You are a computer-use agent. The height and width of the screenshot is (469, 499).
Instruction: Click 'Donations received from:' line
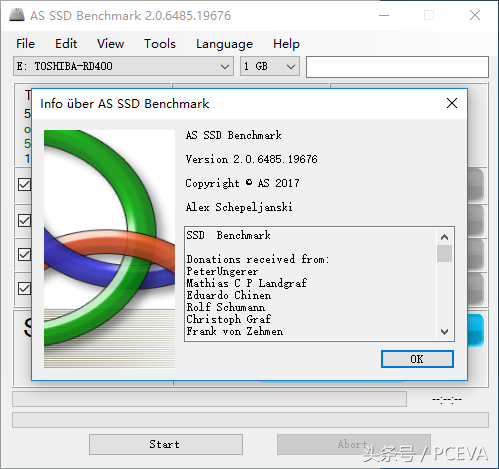pyautogui.click(x=258, y=259)
